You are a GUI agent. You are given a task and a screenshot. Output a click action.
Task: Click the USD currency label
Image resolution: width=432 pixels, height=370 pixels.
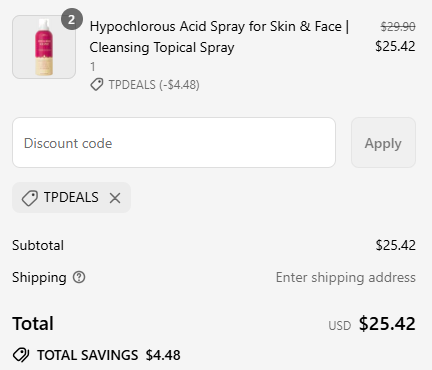pyautogui.click(x=339, y=326)
